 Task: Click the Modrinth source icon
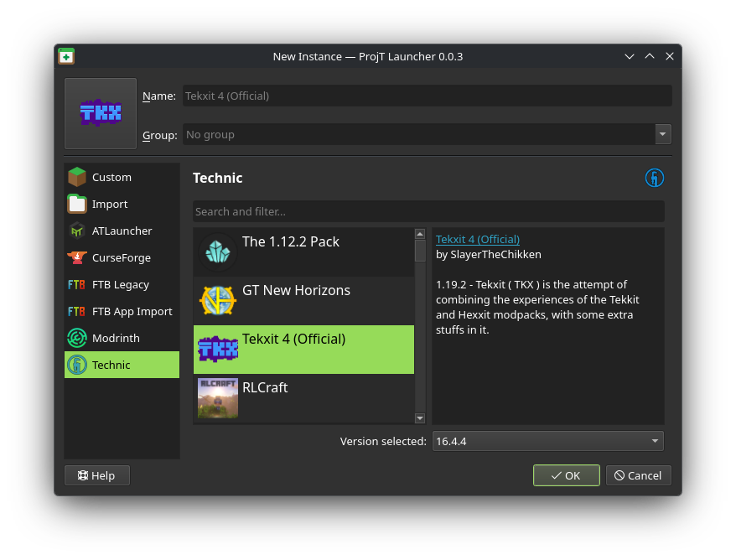point(76,338)
